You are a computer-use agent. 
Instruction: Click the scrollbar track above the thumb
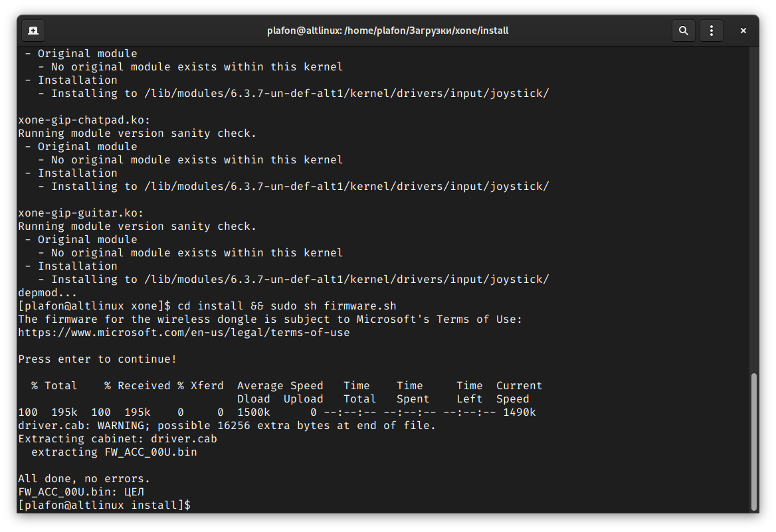click(x=754, y=199)
